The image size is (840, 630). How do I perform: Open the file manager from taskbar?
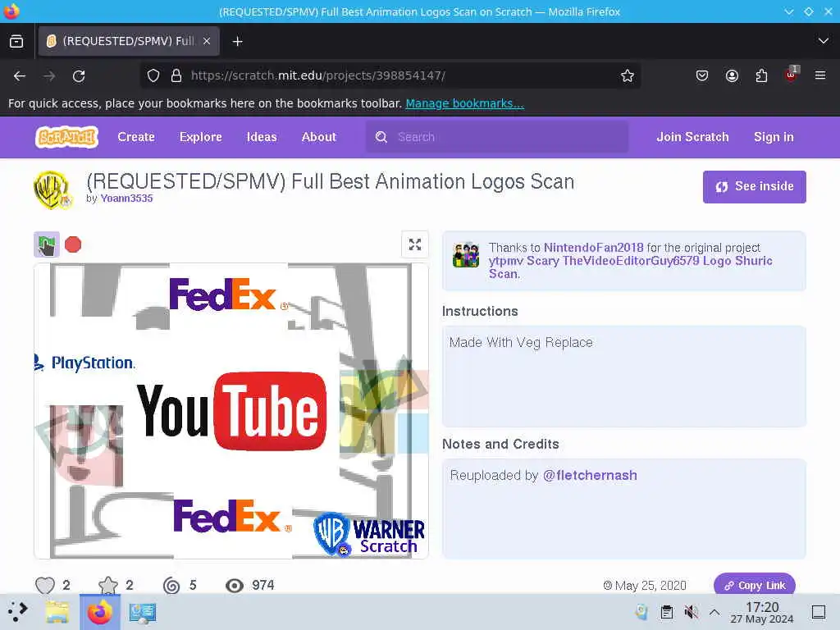(57, 611)
